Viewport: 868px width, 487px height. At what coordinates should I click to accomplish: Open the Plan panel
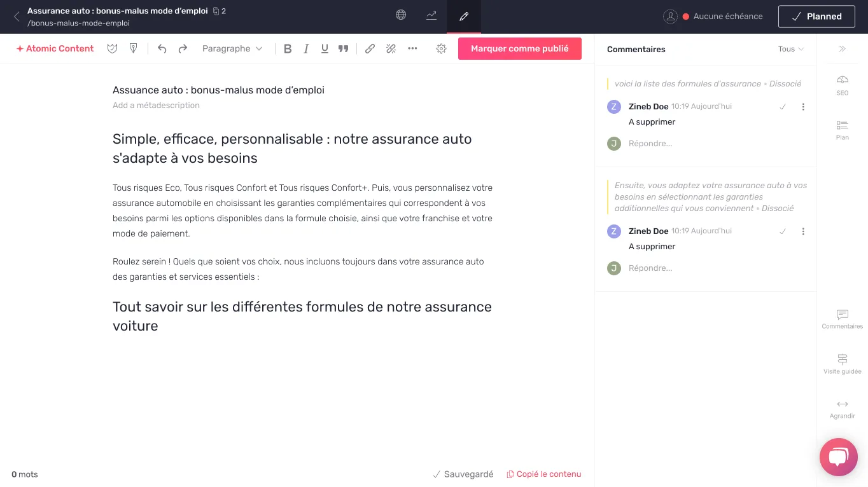point(843,130)
